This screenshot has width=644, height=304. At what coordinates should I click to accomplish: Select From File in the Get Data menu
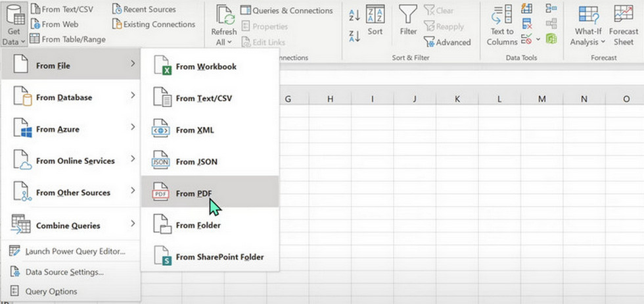click(x=71, y=65)
